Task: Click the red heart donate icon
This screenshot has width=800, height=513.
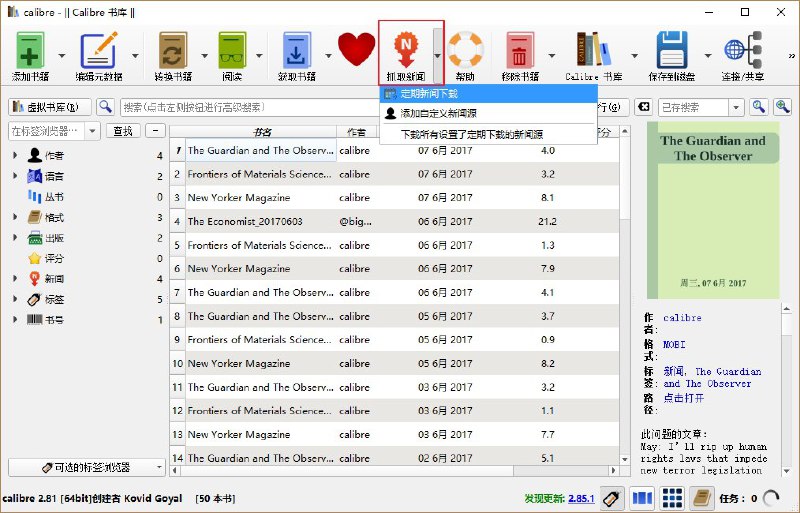Action: coord(355,48)
